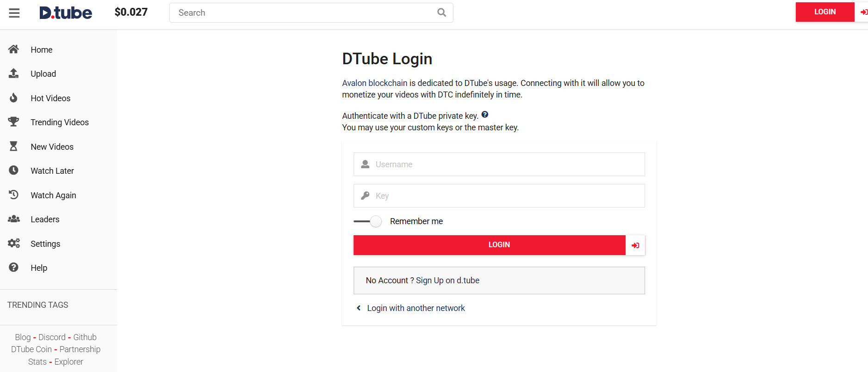Viewport: 868px width, 372px height.
Task: Click the Upload icon in sidebar
Action: 13,73
